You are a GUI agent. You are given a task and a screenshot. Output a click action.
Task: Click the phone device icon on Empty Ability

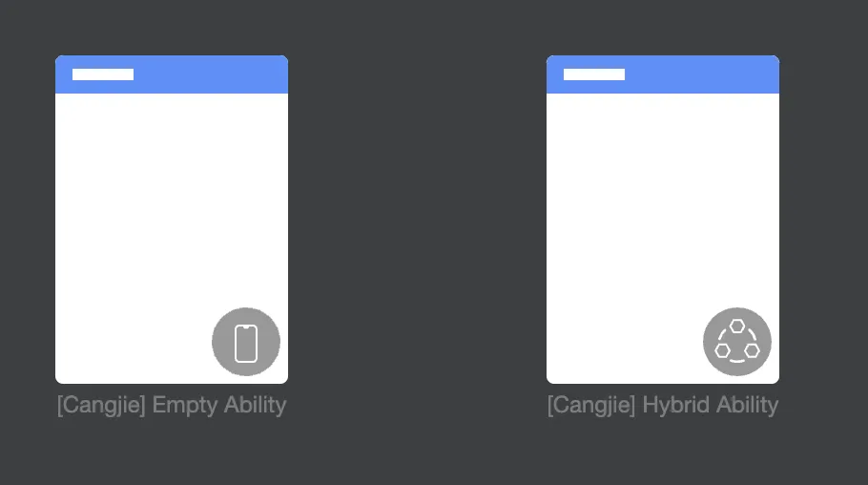pos(246,343)
